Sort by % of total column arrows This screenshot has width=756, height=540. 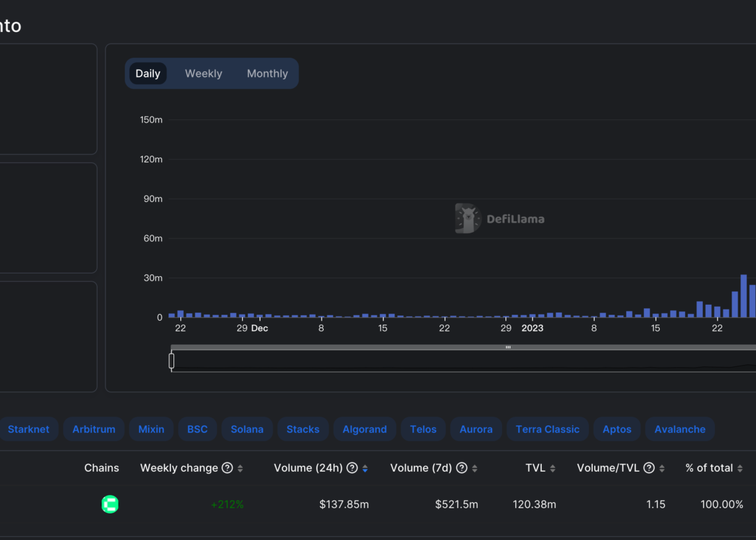(x=740, y=468)
